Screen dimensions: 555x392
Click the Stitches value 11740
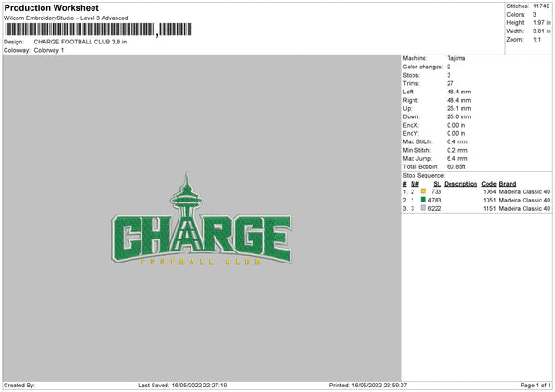pyautogui.click(x=541, y=6)
